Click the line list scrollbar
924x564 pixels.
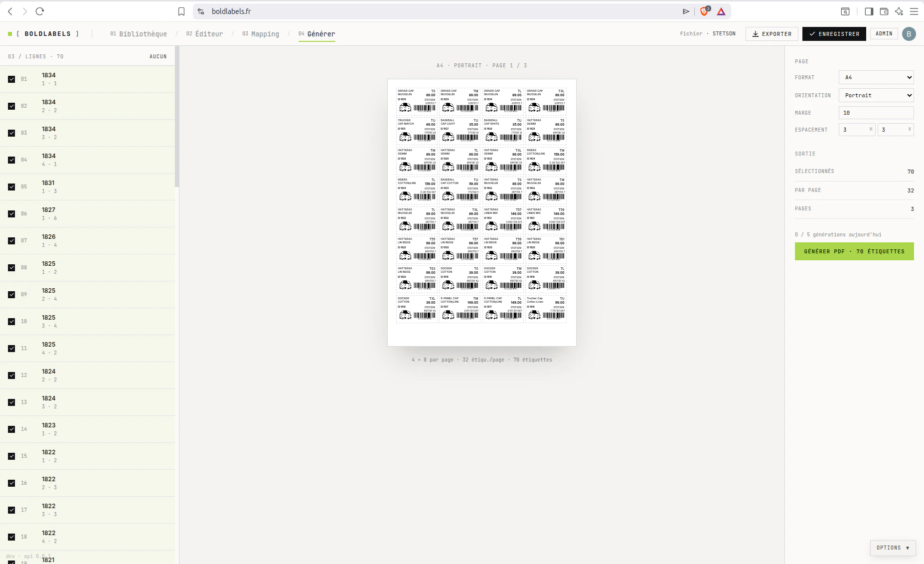(177, 117)
